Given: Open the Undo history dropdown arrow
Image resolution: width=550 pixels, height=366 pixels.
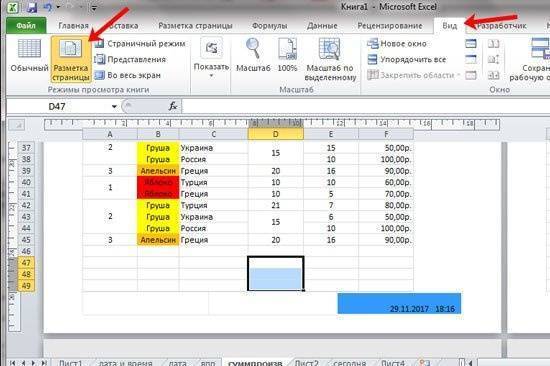Looking at the screenshot, I should pyautogui.click(x=58, y=7).
